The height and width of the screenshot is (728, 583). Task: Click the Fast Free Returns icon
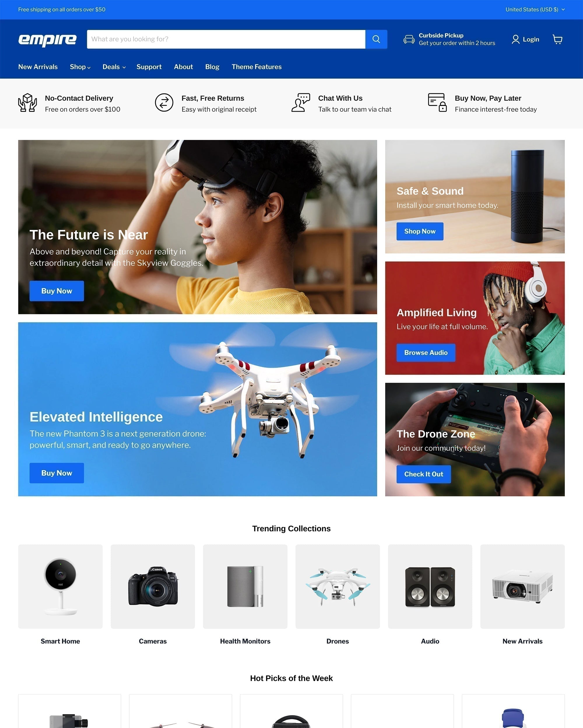(164, 102)
